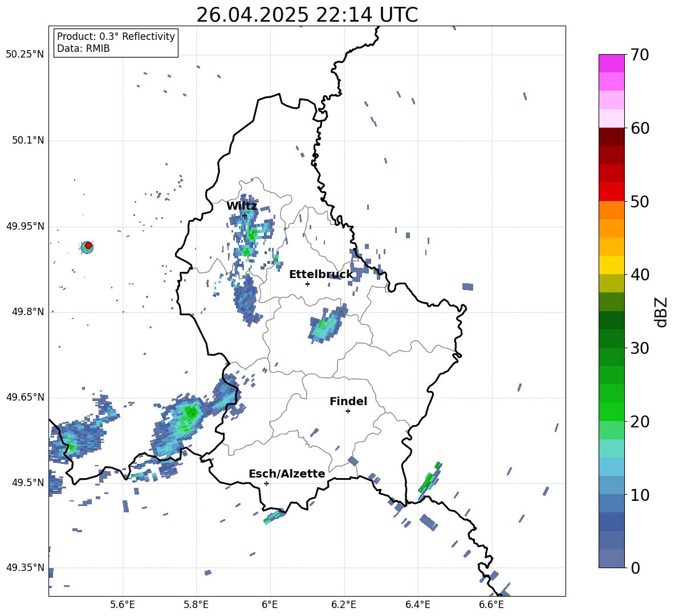Click the Esch/Alzette city label
675x616 pixels.
pos(287,474)
